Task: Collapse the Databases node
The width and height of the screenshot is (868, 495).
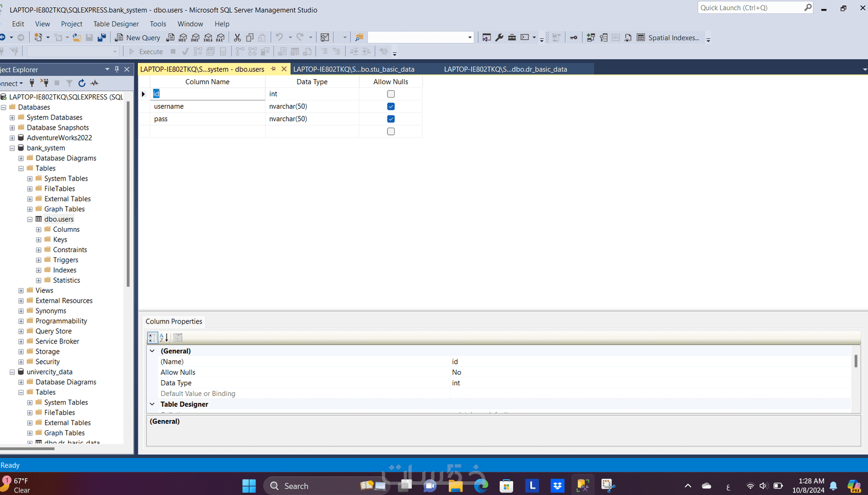Action: click(4, 107)
